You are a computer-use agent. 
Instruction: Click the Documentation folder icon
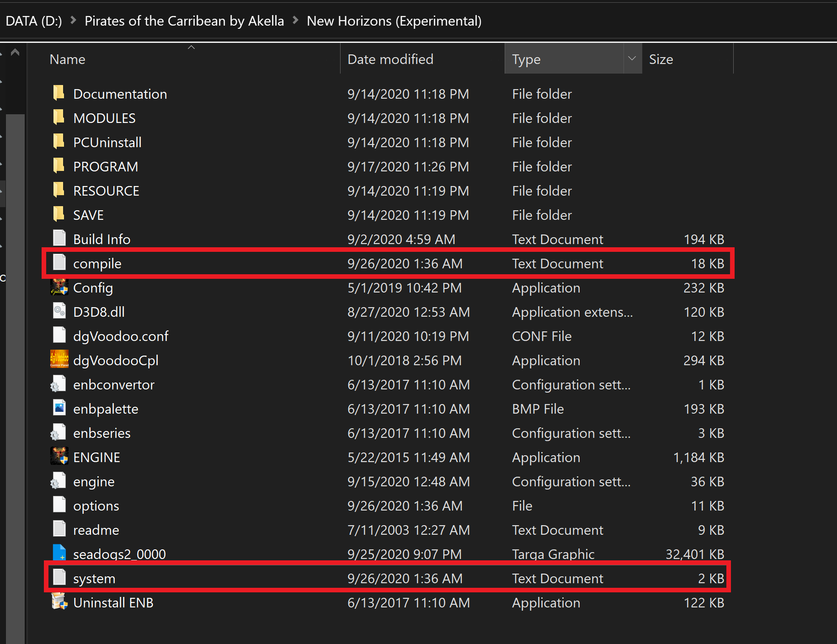[59, 93]
